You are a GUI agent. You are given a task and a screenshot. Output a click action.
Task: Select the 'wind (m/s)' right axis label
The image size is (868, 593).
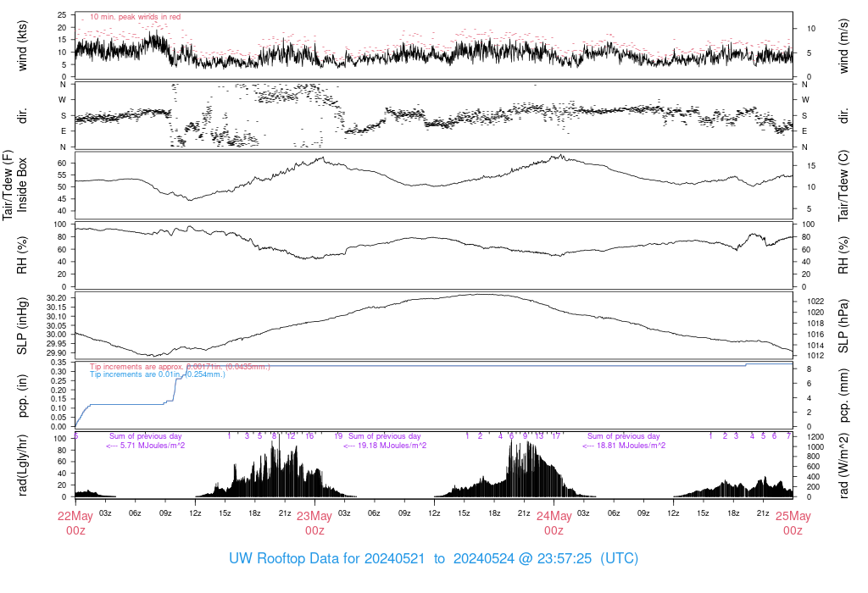(x=843, y=46)
